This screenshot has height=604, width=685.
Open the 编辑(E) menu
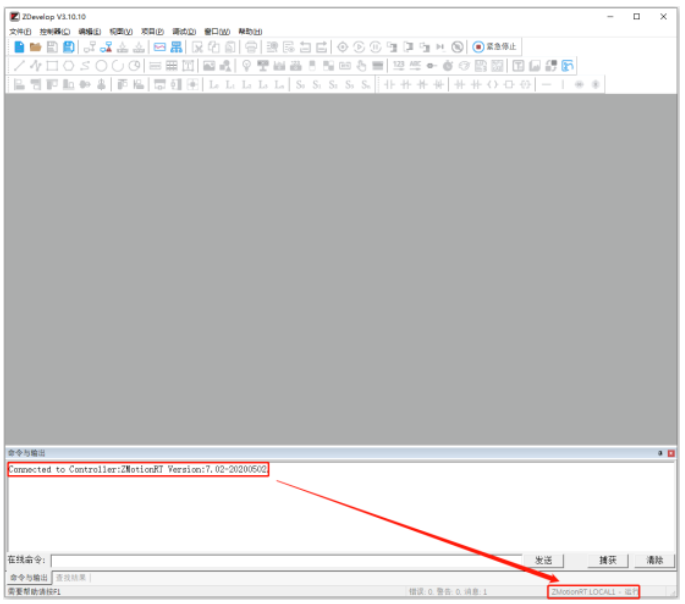[x=90, y=31]
